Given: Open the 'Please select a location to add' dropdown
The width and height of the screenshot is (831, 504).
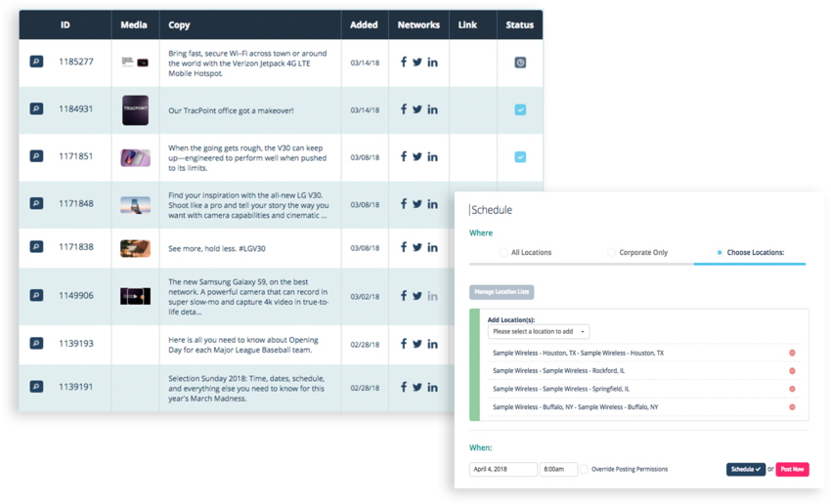Looking at the screenshot, I should pyautogui.click(x=539, y=332).
